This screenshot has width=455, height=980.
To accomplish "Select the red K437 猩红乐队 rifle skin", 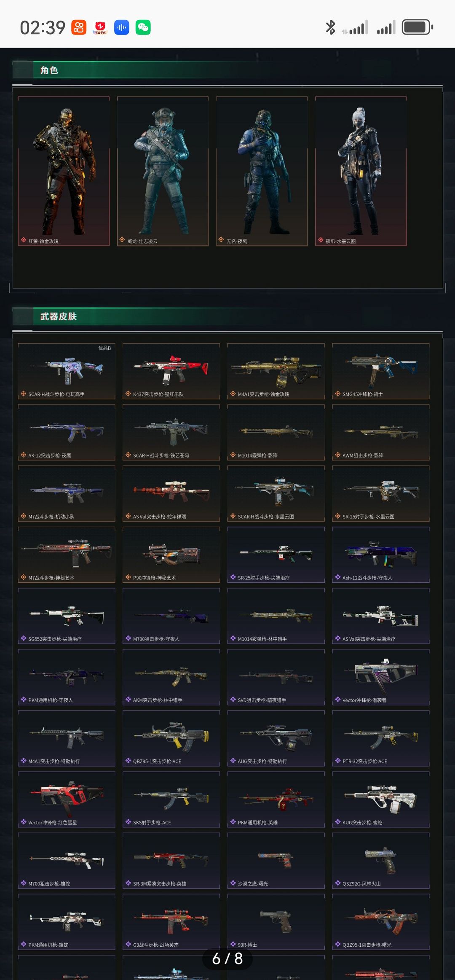I will (171, 371).
